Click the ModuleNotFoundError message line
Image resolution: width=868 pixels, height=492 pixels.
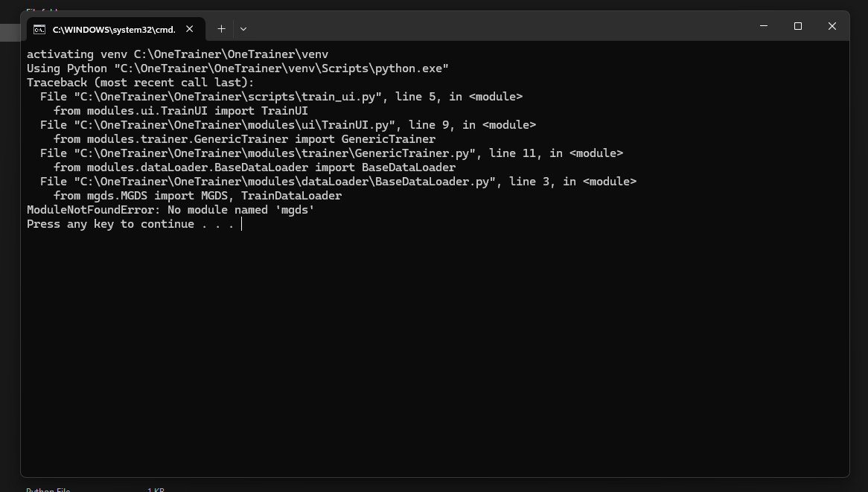coord(170,210)
